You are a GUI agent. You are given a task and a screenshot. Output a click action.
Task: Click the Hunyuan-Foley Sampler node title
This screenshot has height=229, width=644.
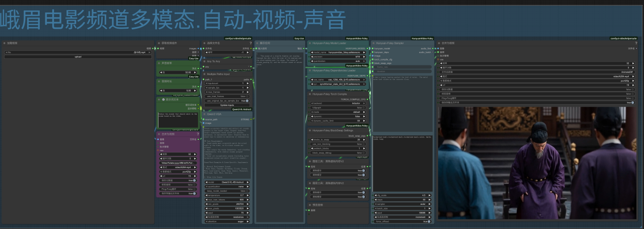[x=390, y=43]
